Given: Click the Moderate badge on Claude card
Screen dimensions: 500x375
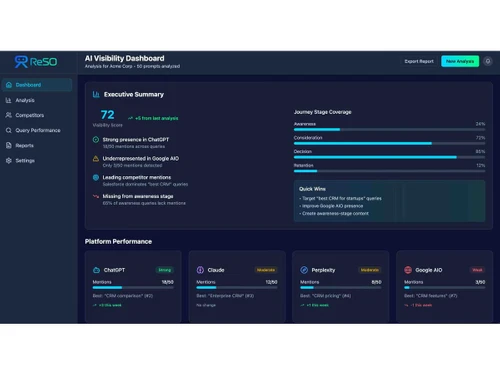Looking at the screenshot, I should click(x=266, y=270).
